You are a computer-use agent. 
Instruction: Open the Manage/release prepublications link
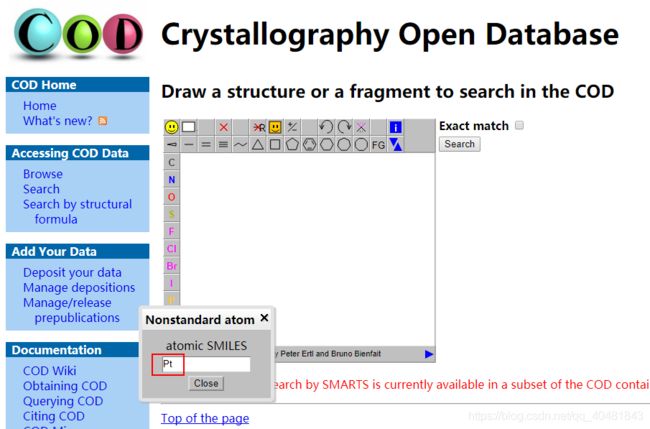71,310
